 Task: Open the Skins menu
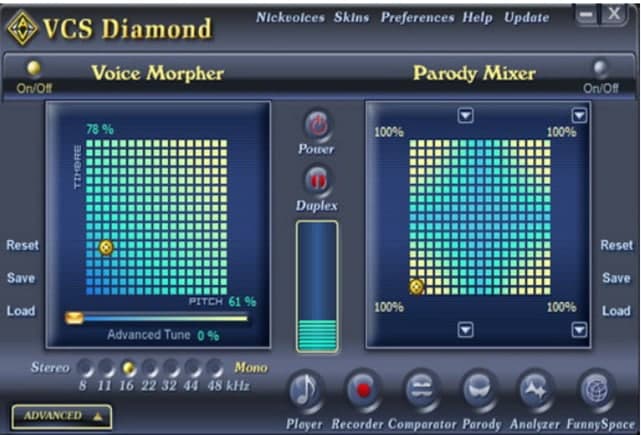coord(351,17)
